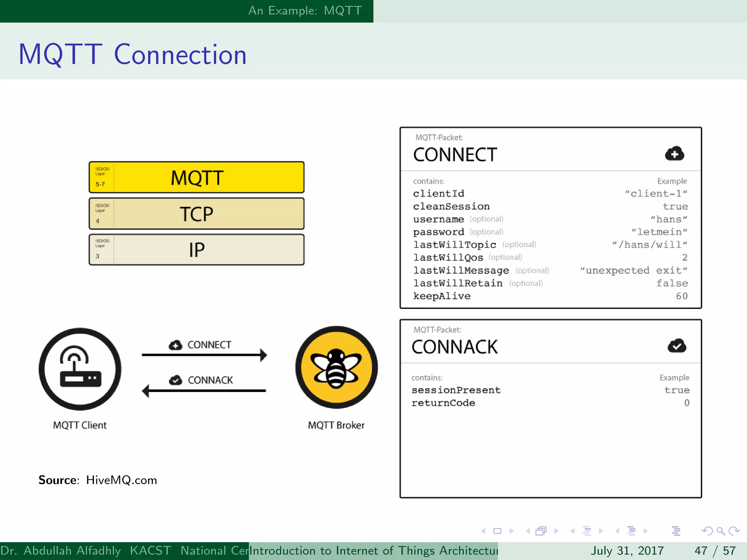Click the 'HiveMQ.com' source text

coord(121,480)
